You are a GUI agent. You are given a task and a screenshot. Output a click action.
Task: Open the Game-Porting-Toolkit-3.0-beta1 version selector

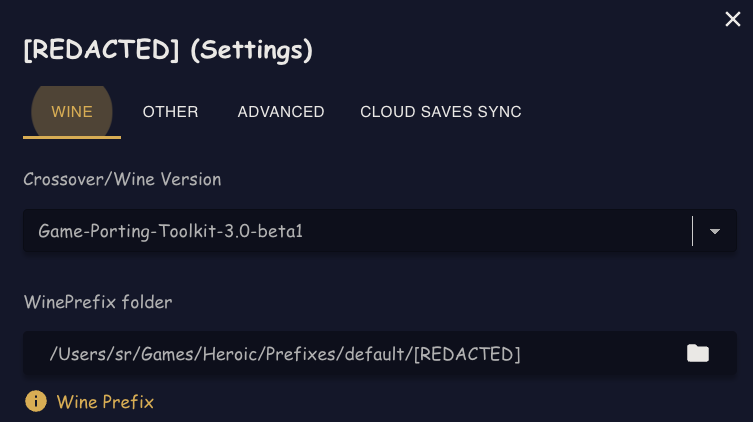point(379,231)
